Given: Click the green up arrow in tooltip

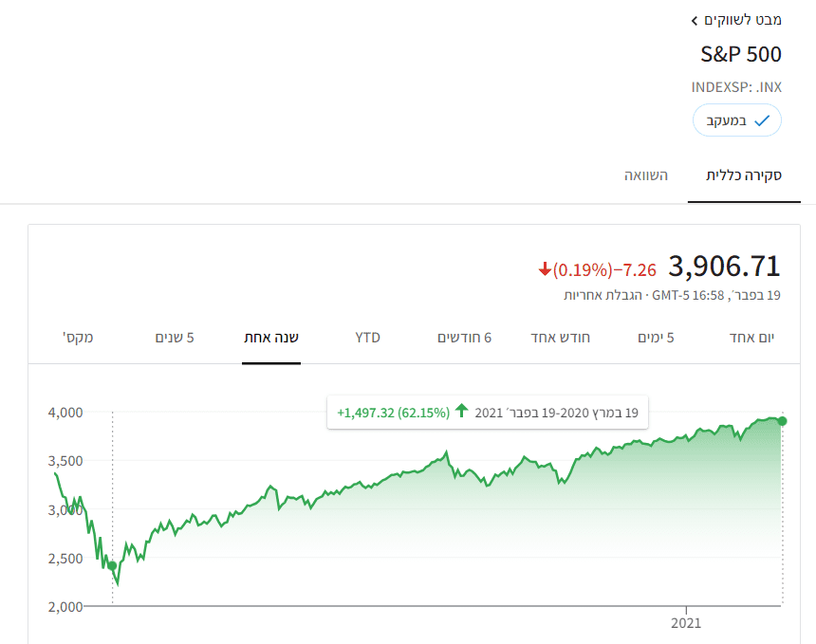Looking at the screenshot, I should tap(462, 412).
